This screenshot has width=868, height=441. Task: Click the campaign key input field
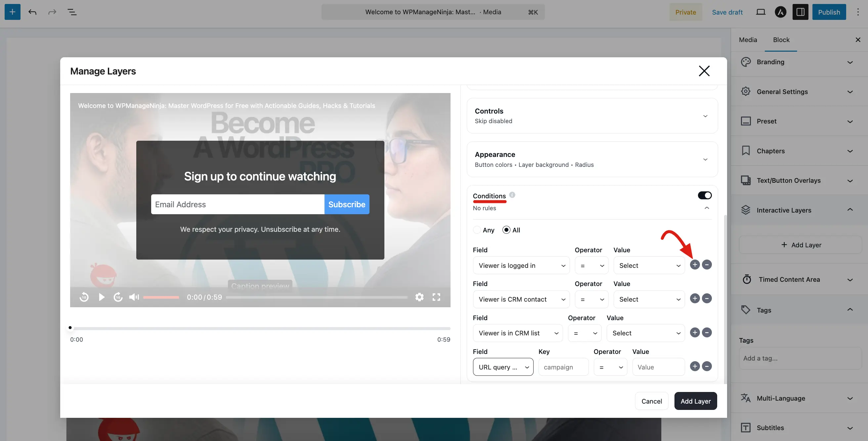(x=563, y=367)
